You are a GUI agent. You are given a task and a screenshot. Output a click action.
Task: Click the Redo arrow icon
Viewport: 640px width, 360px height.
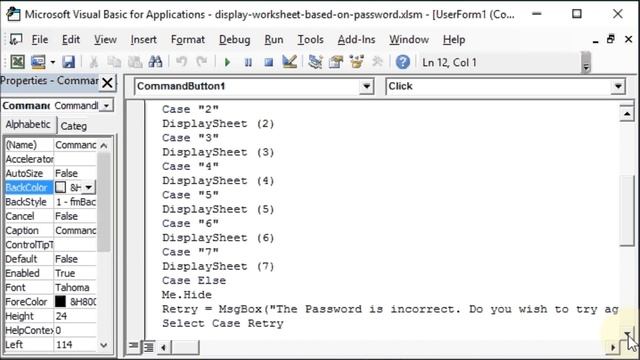[202, 62]
